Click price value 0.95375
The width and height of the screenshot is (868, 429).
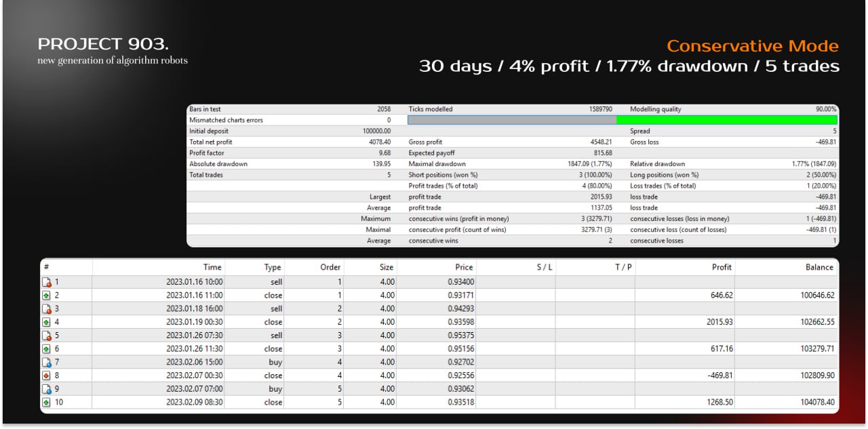(x=461, y=335)
